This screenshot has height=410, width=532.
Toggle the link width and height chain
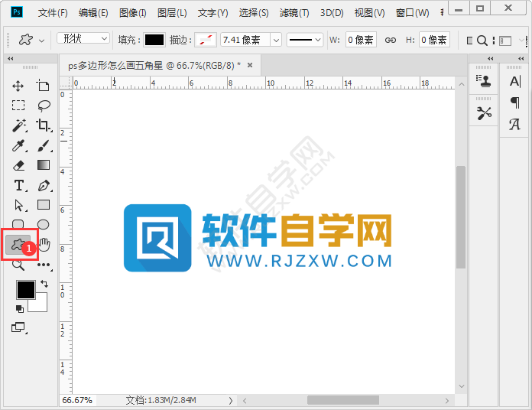[390, 40]
